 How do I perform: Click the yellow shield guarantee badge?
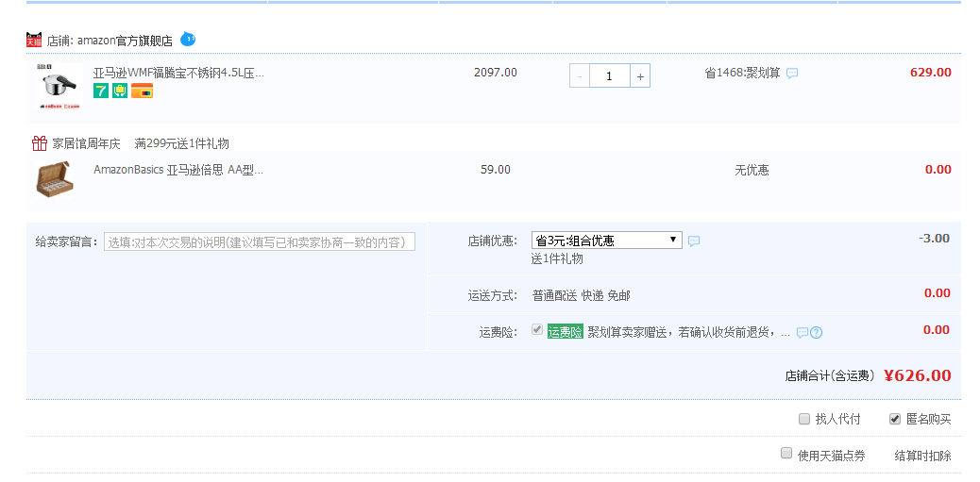click(119, 91)
